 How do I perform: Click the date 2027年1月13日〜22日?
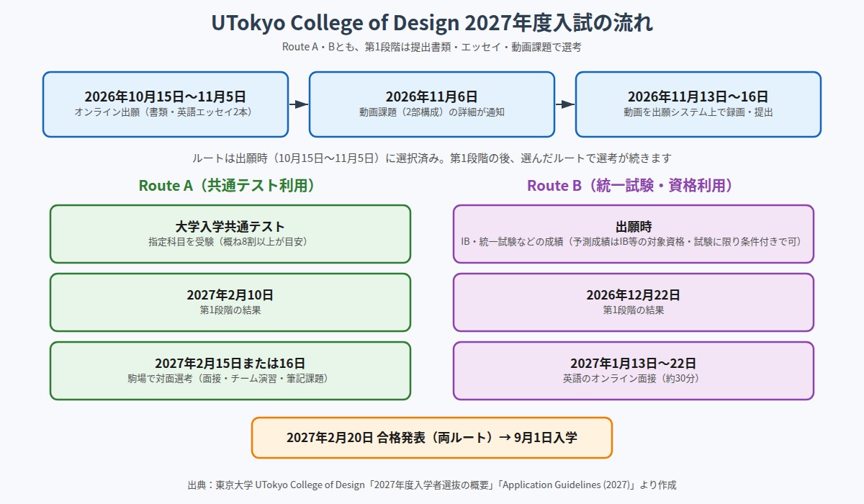pyautogui.click(x=634, y=363)
